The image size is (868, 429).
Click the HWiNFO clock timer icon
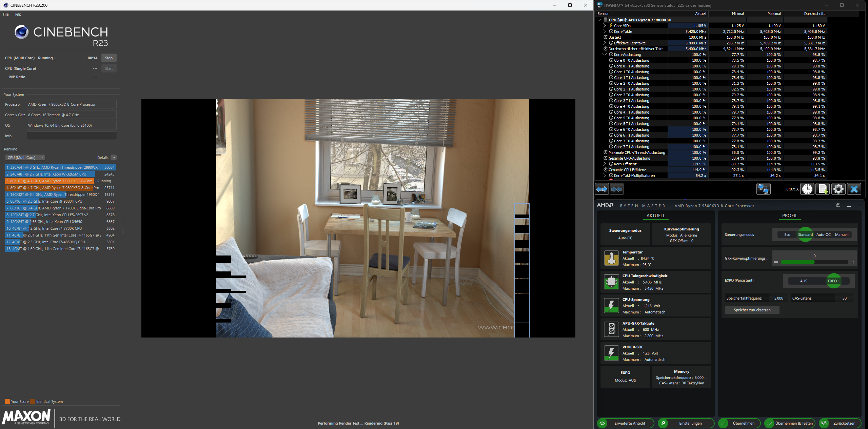(807, 189)
